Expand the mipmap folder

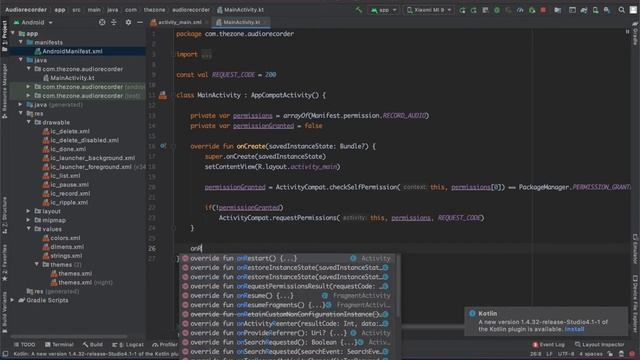[x=29, y=220]
